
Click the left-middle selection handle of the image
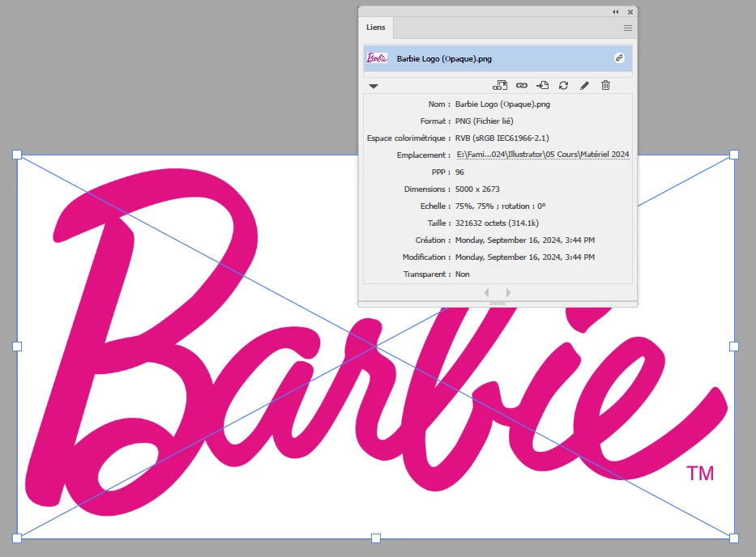click(17, 347)
